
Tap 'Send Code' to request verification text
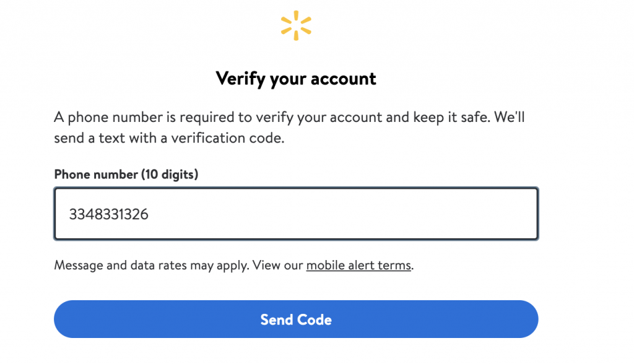coord(296,319)
